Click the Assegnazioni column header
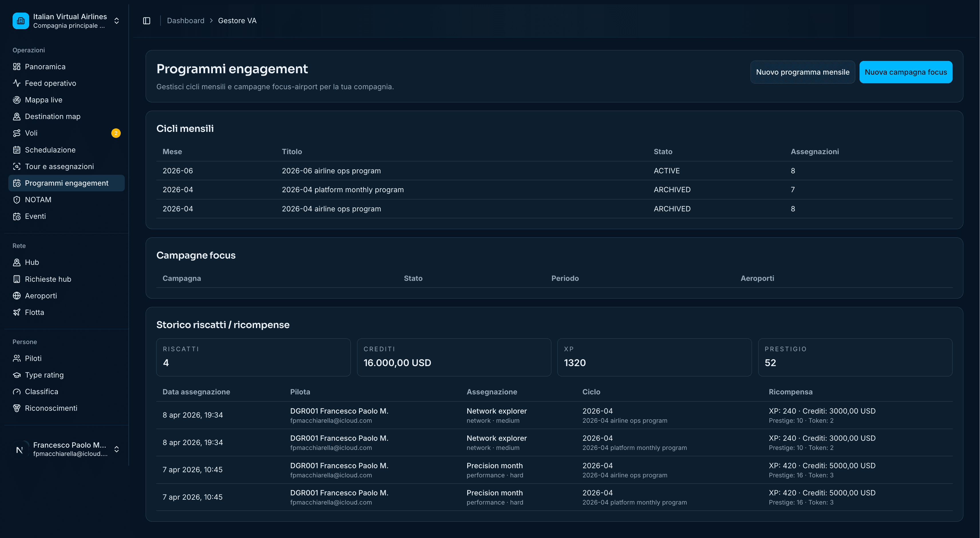Viewport: 980px width, 538px height. coord(815,152)
